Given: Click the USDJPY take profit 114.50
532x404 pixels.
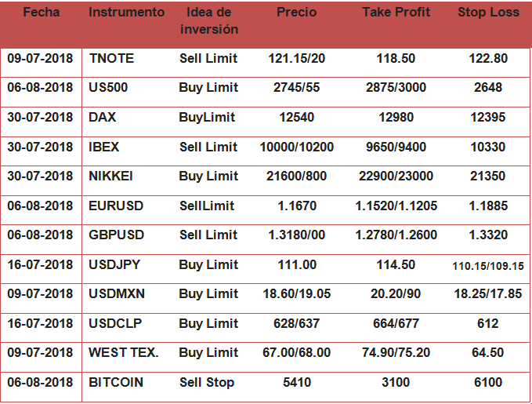Looking at the screenshot, I should [x=395, y=265].
